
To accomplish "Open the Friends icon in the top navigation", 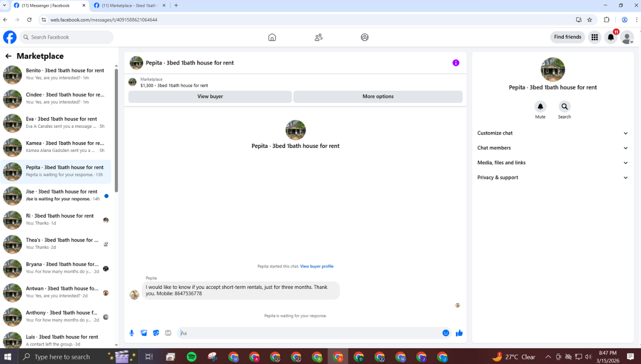I will (x=318, y=37).
